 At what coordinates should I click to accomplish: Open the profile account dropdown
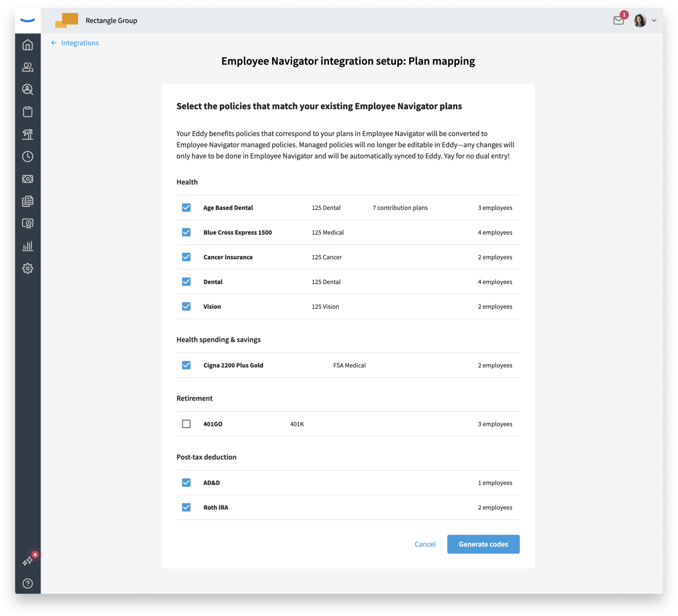(x=645, y=20)
